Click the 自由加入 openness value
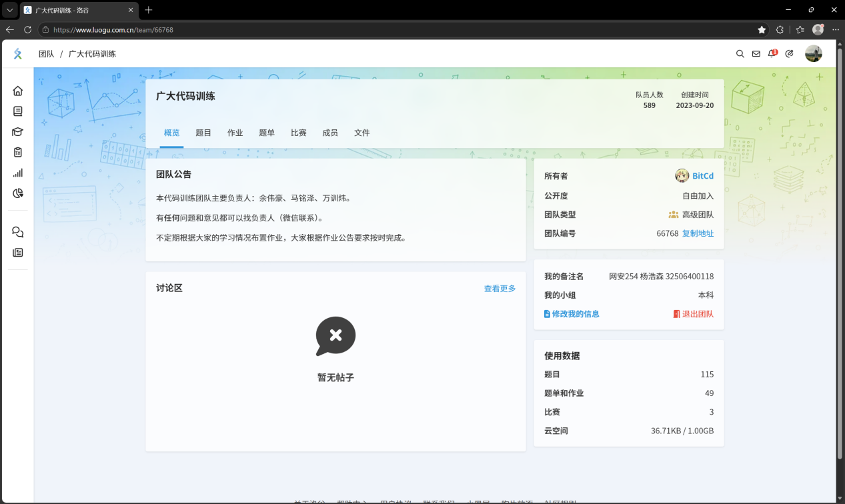Image resolution: width=845 pixels, height=504 pixels. [x=698, y=196]
